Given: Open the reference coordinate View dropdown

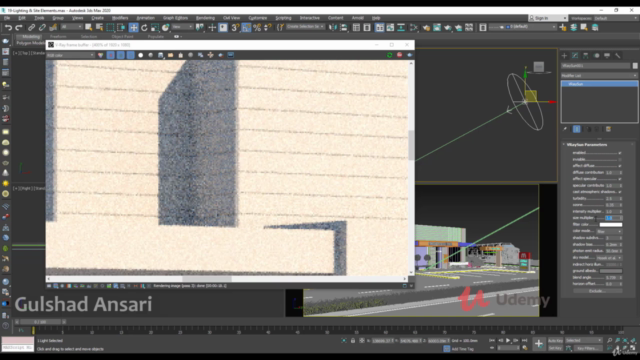Looking at the screenshot, I should coord(182,27).
